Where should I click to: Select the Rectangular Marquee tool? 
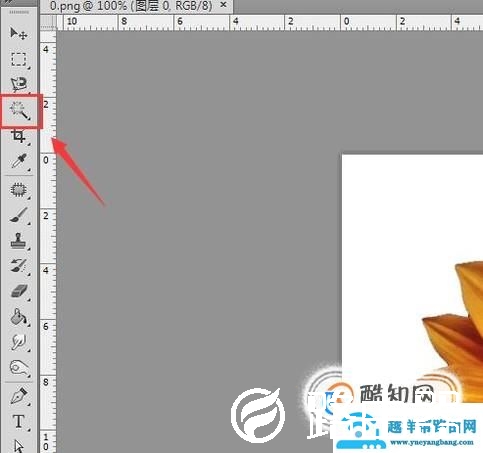[x=19, y=60]
